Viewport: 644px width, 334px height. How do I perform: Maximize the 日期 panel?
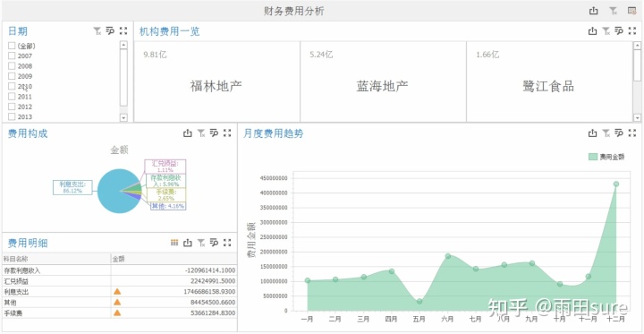click(x=123, y=30)
